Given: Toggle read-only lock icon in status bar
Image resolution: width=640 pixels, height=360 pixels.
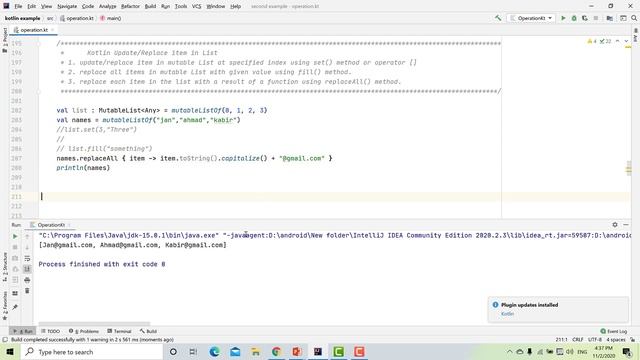Looking at the screenshot, I should (x=632, y=340).
